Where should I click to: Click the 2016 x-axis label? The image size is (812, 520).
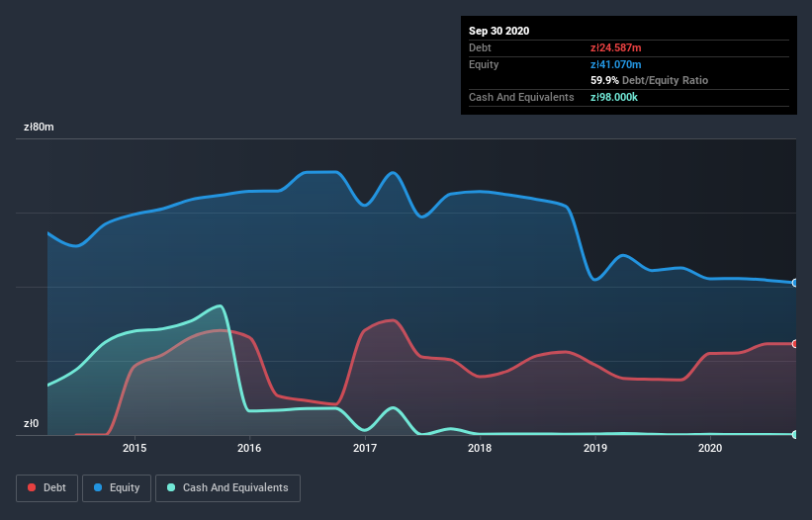[249, 448]
